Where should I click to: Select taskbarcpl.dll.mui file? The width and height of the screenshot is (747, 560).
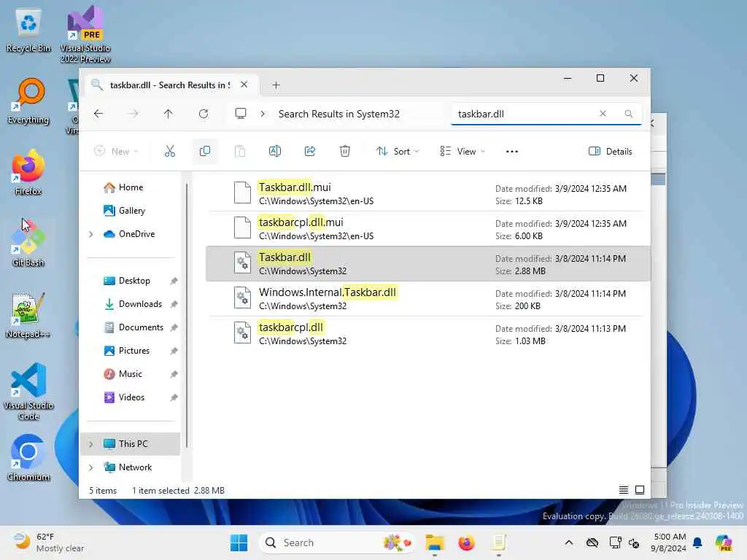(427, 229)
